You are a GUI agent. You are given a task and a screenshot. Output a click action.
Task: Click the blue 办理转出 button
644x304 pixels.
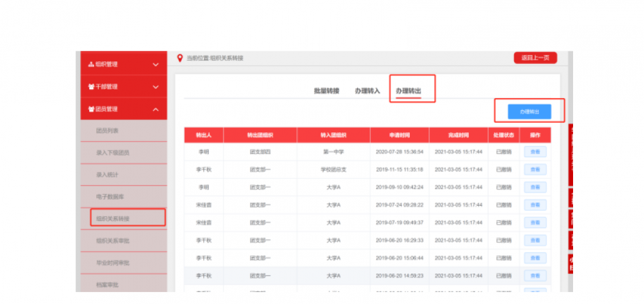point(529,111)
